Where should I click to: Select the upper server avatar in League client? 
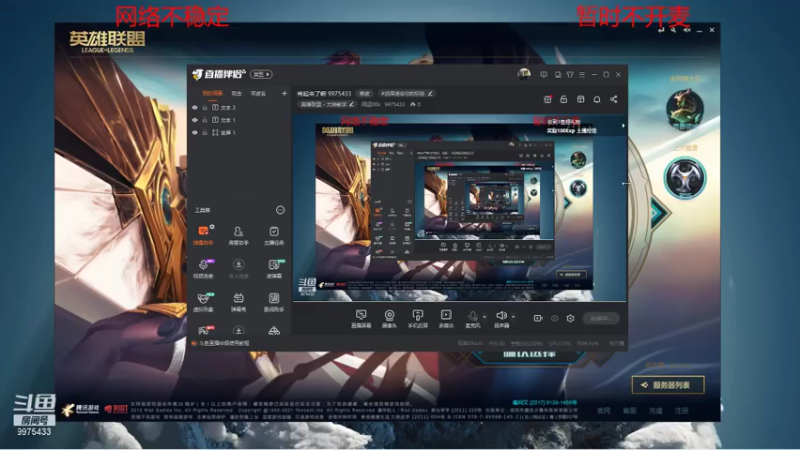pos(685,109)
